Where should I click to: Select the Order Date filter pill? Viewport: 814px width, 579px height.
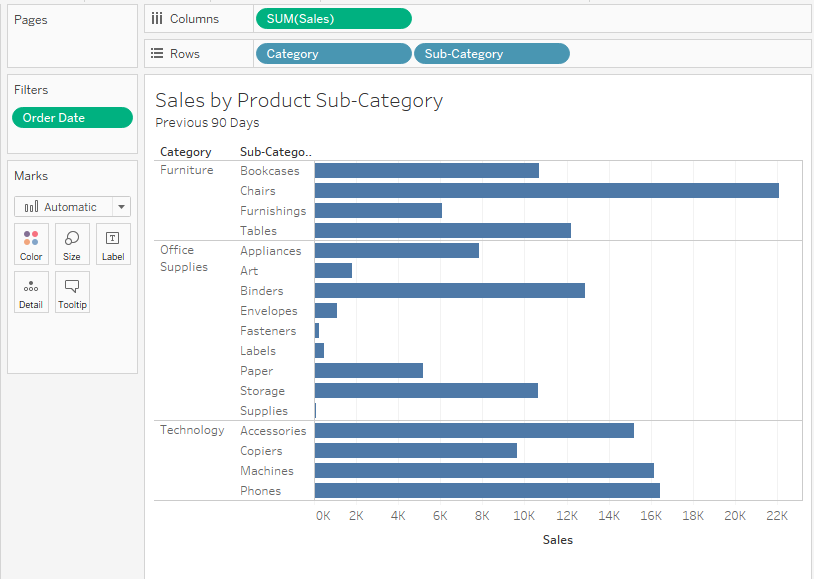[72, 118]
